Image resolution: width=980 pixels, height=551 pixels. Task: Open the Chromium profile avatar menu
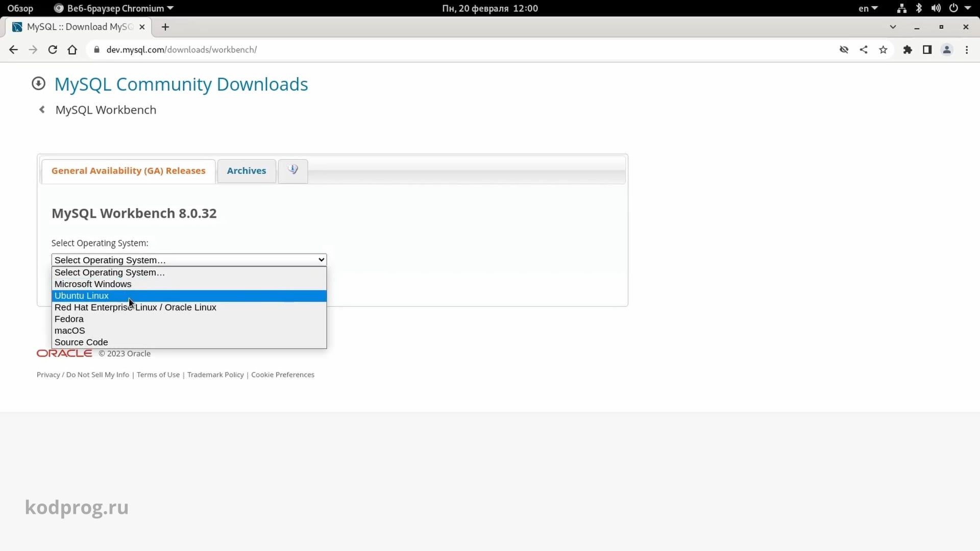[947, 49]
